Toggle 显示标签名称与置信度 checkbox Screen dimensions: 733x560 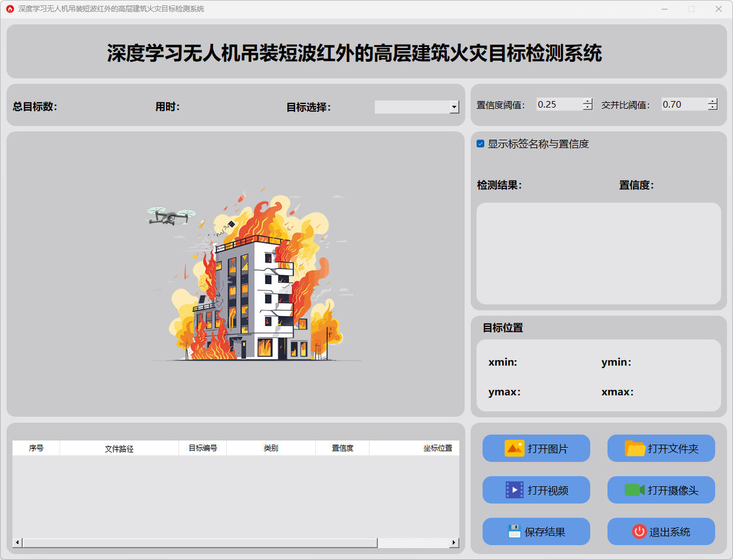click(x=481, y=144)
